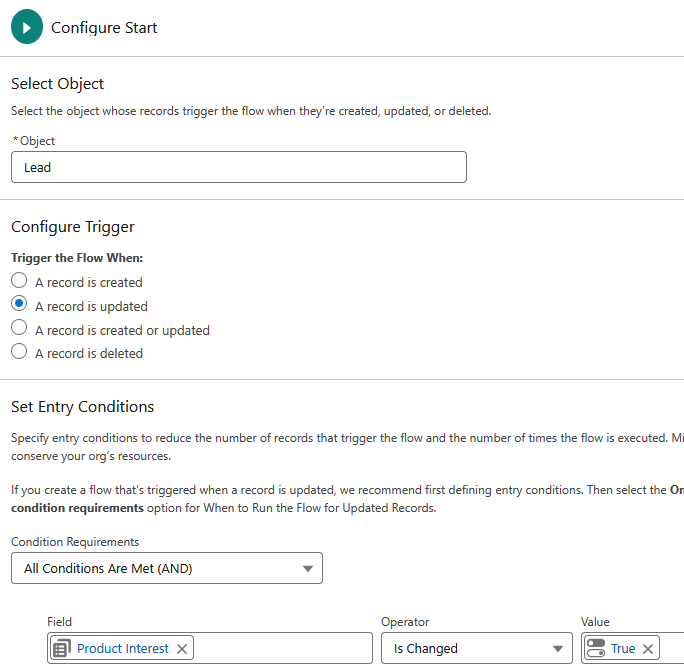Select 'A record is created or updated' option
Screen dimensions: 684x669
[x=19, y=328]
